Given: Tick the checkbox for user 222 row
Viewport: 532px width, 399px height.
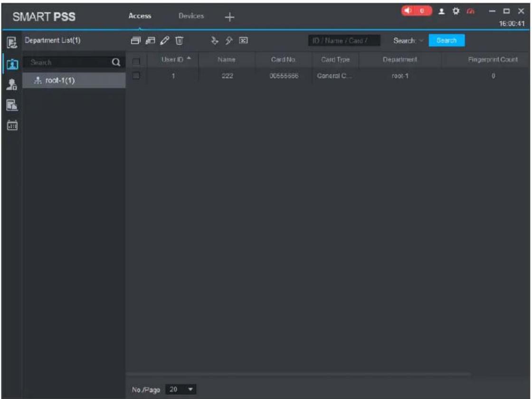Looking at the screenshot, I should tap(136, 76).
